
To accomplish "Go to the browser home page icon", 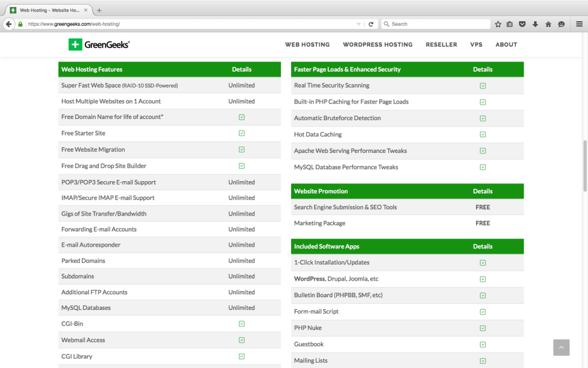I will [548, 24].
